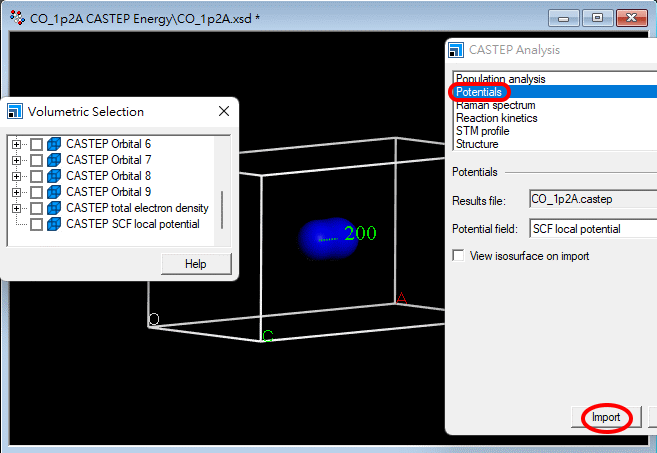The image size is (657, 453).
Task: Click the total electron density cube icon
Action: coord(54,208)
